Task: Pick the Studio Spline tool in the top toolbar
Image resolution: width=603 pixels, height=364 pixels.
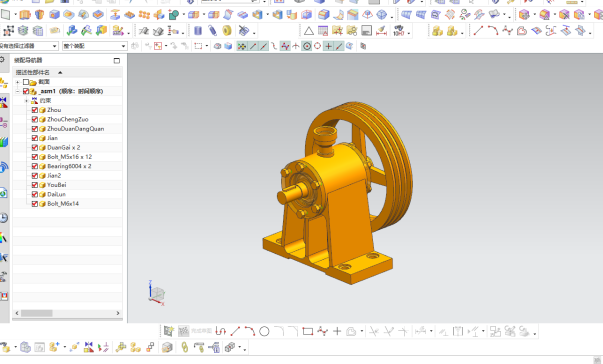Action: click(x=508, y=30)
